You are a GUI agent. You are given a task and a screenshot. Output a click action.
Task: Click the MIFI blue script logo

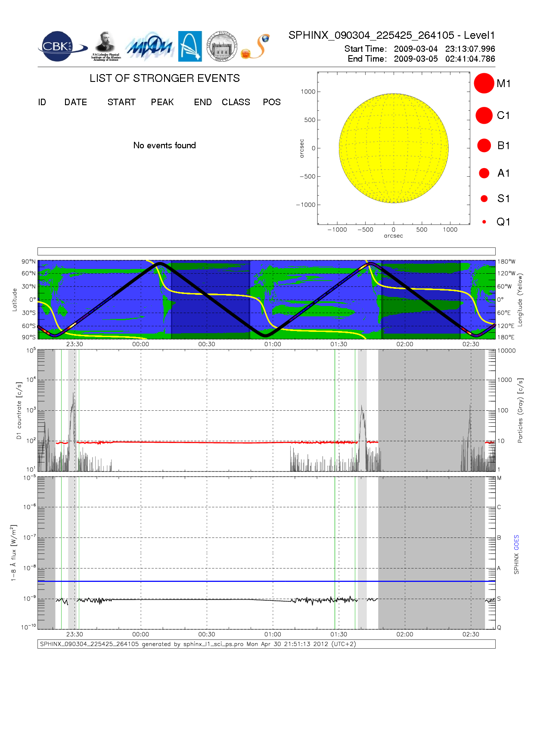149,46
